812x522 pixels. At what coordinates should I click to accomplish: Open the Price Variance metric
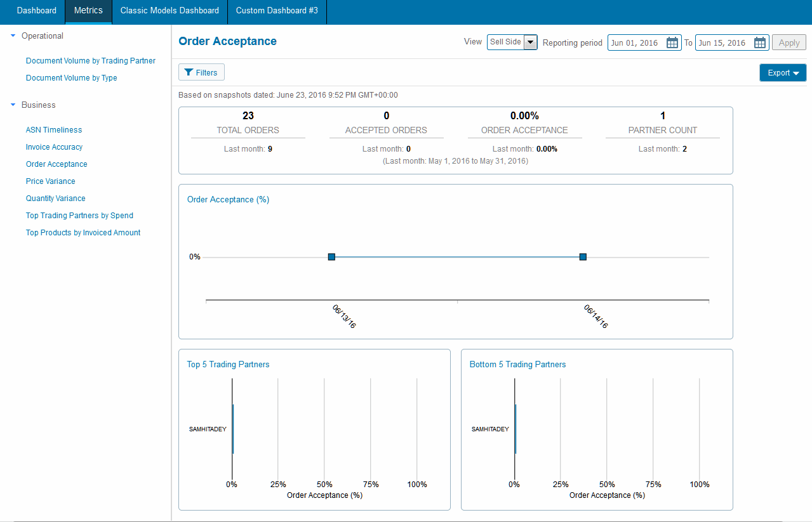50,181
